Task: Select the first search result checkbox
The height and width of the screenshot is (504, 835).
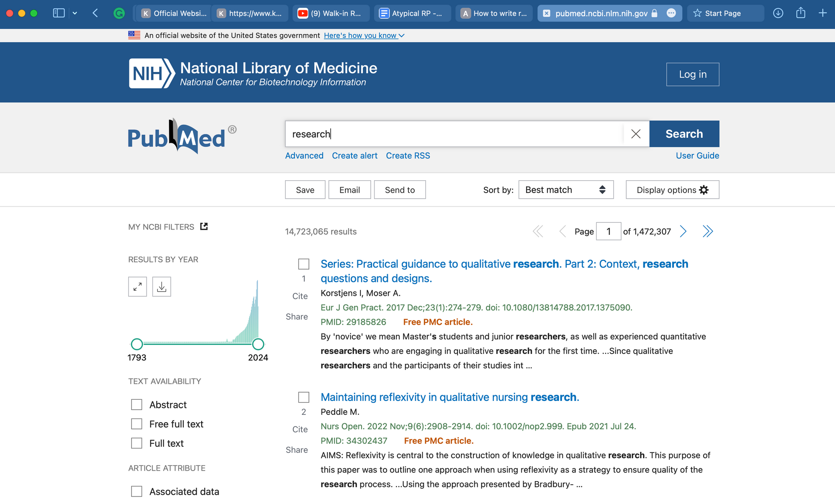Action: (304, 264)
